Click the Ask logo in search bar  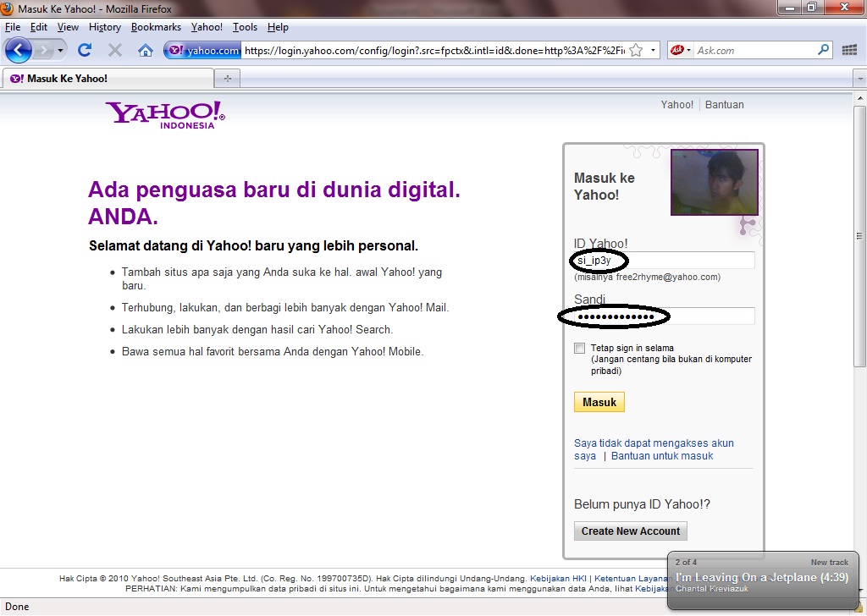(x=676, y=50)
